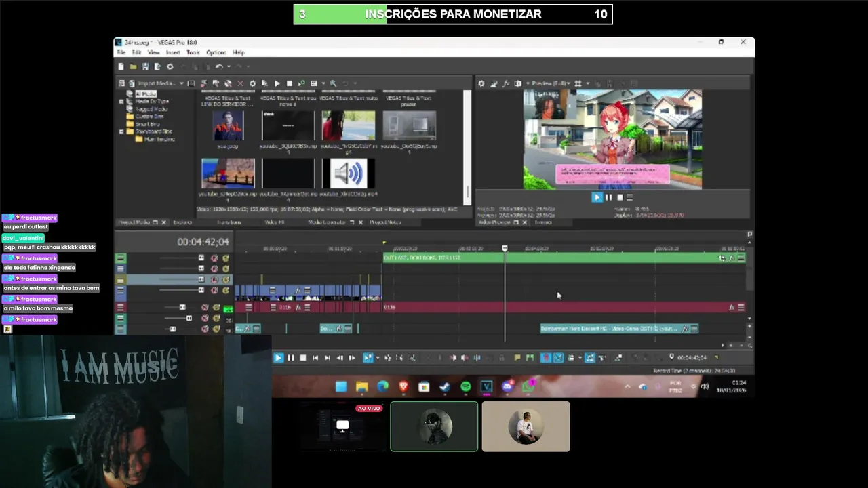
Task: Stop media preview in Project Media toolbar
Action: (x=289, y=83)
